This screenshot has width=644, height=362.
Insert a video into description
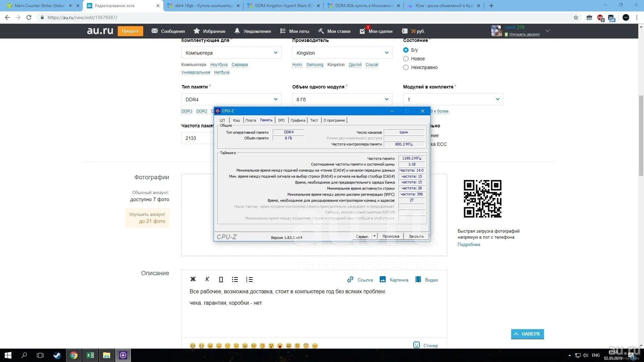(426, 280)
